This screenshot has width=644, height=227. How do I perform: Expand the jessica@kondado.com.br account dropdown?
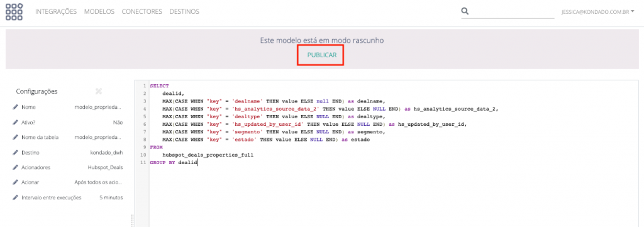pyautogui.click(x=597, y=12)
